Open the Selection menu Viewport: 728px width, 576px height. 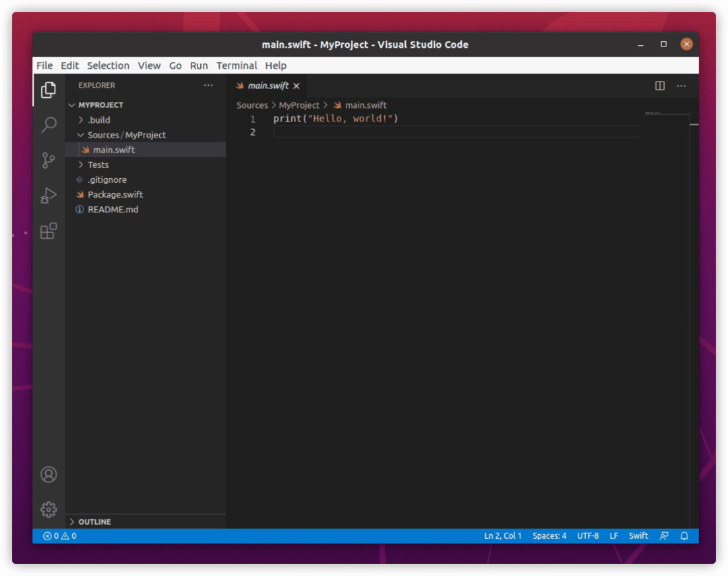point(108,65)
